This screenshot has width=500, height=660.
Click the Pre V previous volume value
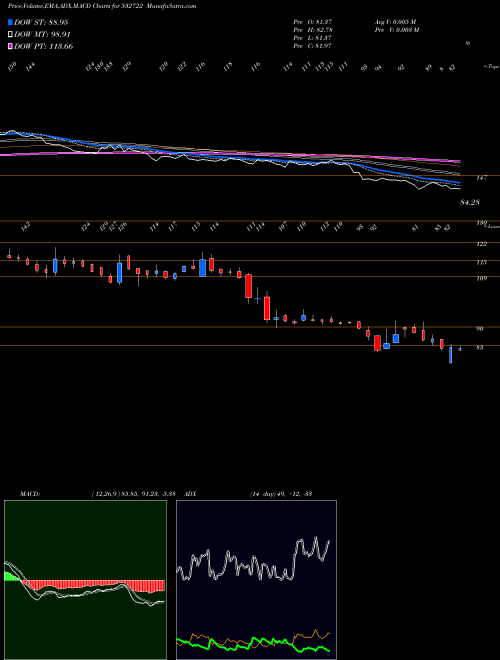(x=398, y=30)
